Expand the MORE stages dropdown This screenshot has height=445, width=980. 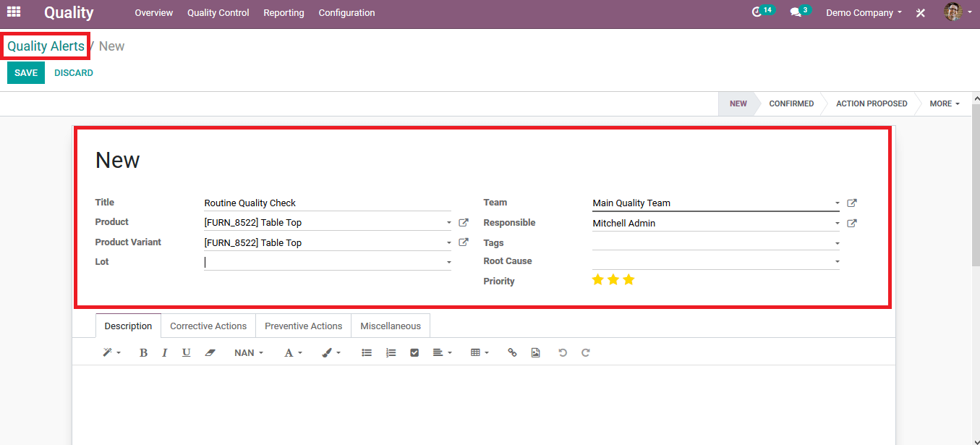(x=945, y=103)
